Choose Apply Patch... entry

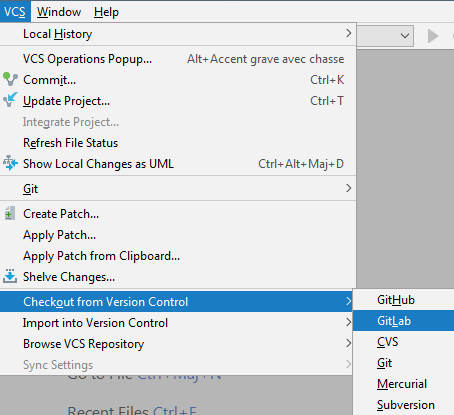(178, 235)
